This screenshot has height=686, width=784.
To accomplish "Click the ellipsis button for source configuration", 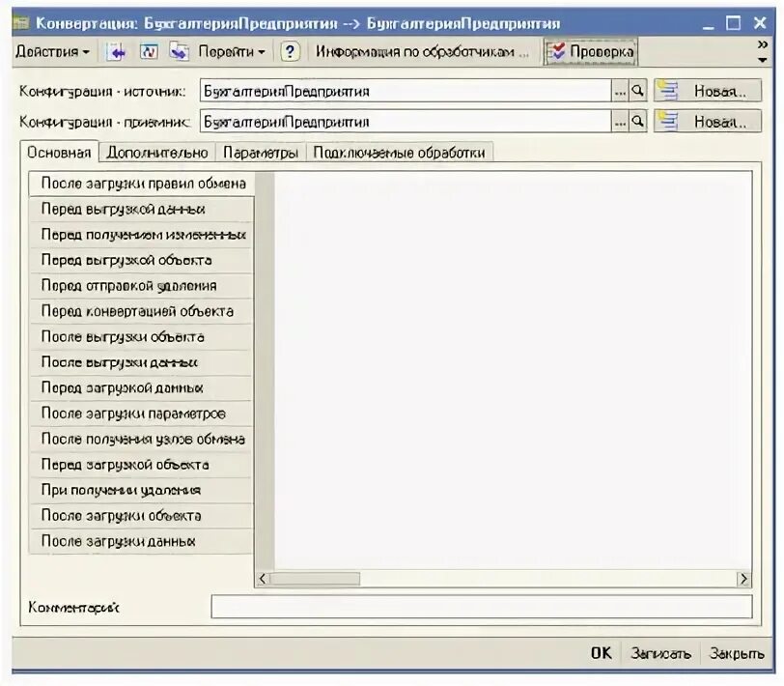I will coord(620,91).
